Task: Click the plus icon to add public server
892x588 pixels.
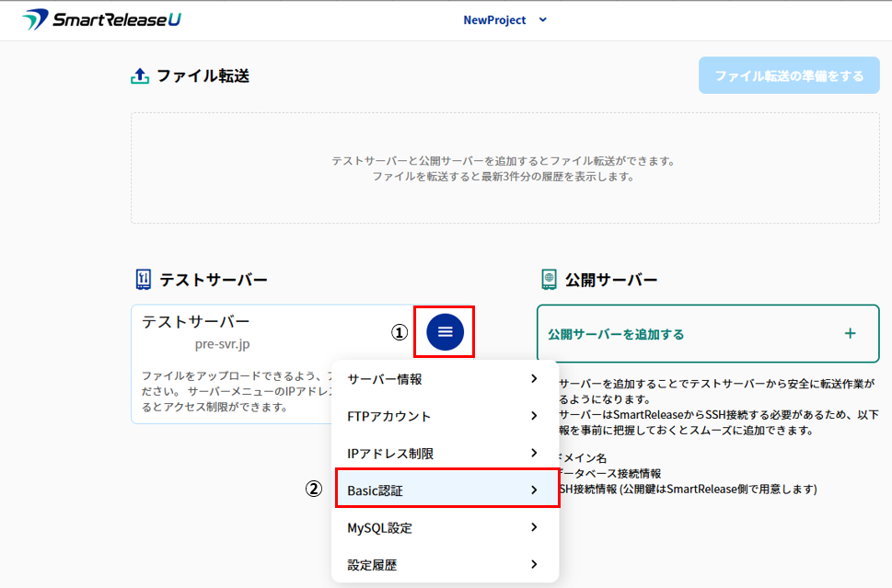Action: 850,333
